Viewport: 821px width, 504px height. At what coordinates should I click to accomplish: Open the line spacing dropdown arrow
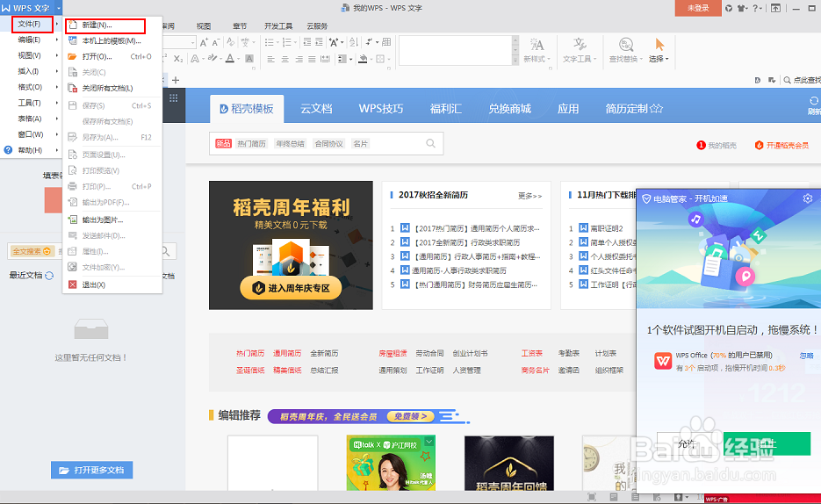tap(349, 59)
